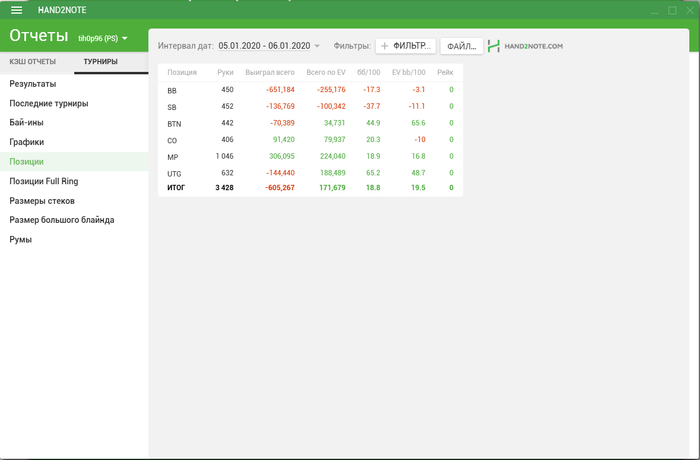Maximize the Hand2Note window

point(672,10)
